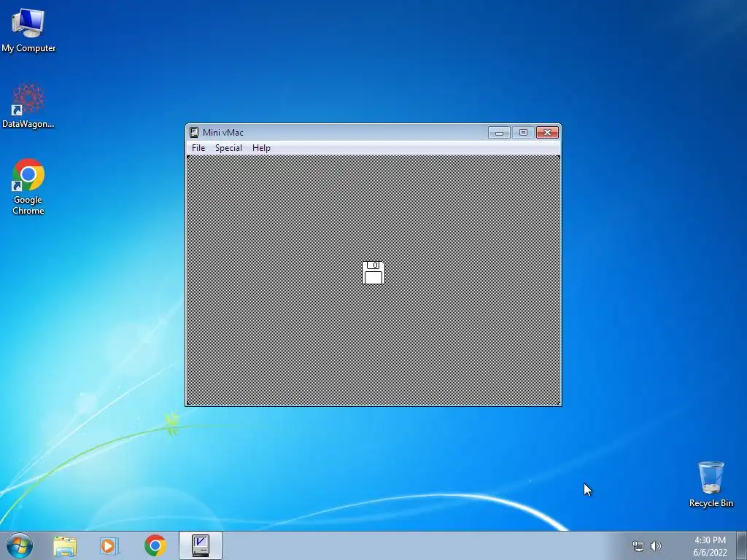Select the Google Chrome desktop shortcut
The width and height of the screenshot is (747, 560).
coord(28,187)
